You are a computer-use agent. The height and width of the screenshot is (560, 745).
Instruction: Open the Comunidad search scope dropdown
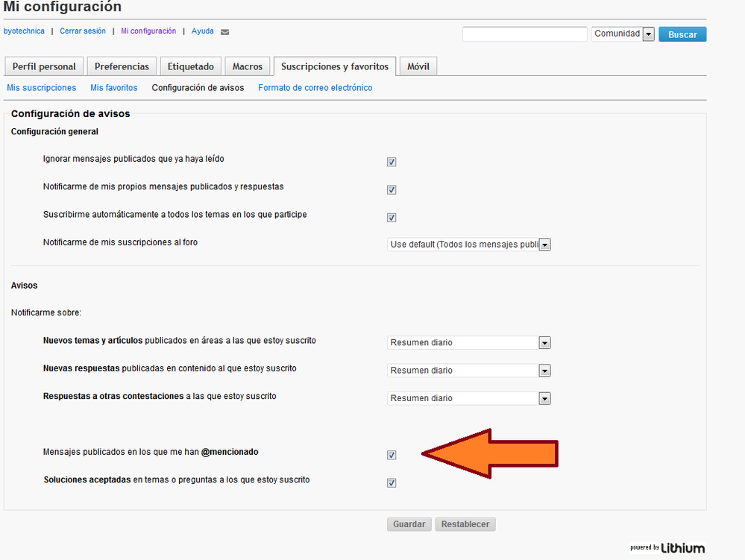[x=623, y=34]
